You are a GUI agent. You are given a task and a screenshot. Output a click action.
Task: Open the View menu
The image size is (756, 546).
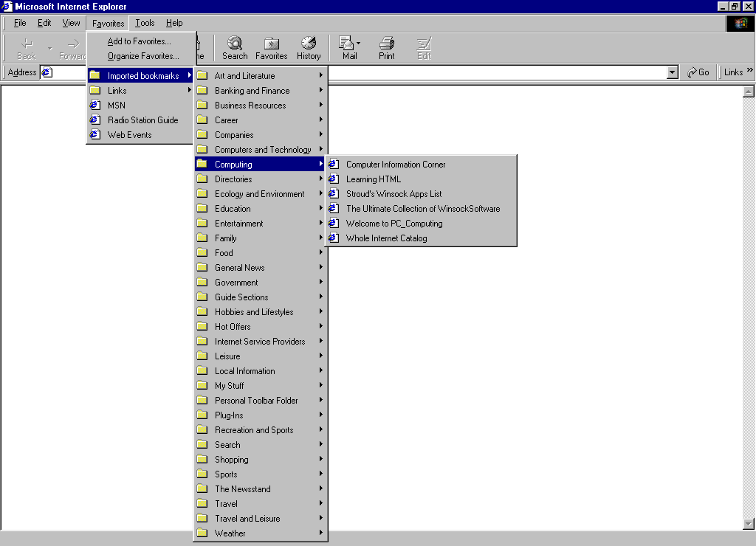click(x=71, y=23)
